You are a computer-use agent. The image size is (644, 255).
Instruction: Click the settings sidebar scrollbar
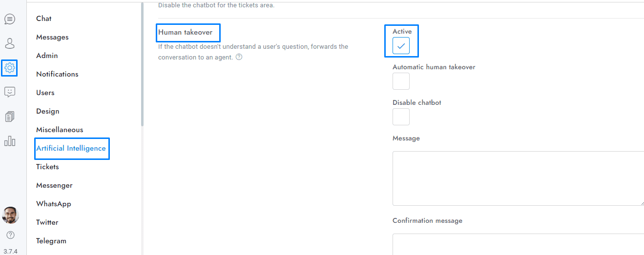click(x=142, y=63)
